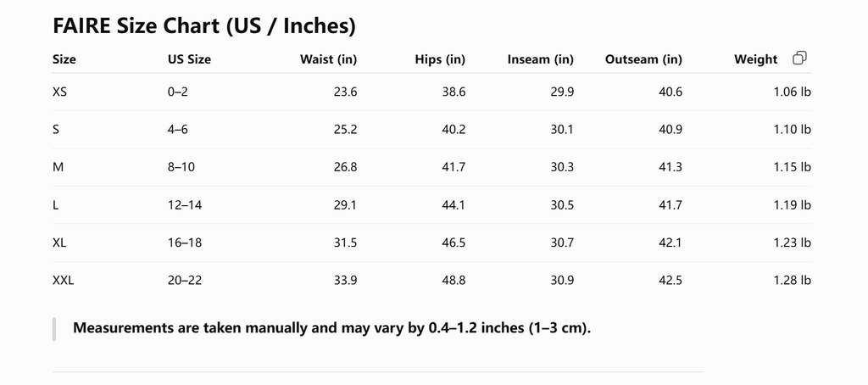Click the 42.5 outseam value for XXL
Screen dimensions: 868x385
tap(670, 281)
